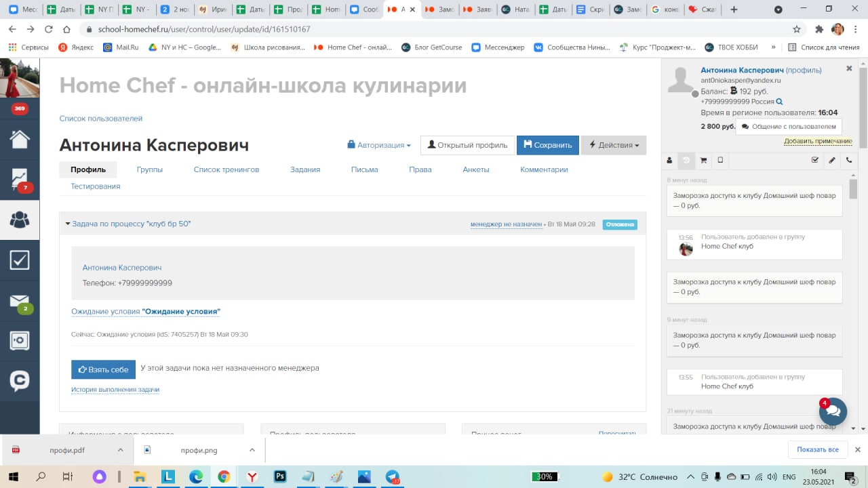Open the checklist tab icon in side panel

pyautogui.click(x=815, y=161)
